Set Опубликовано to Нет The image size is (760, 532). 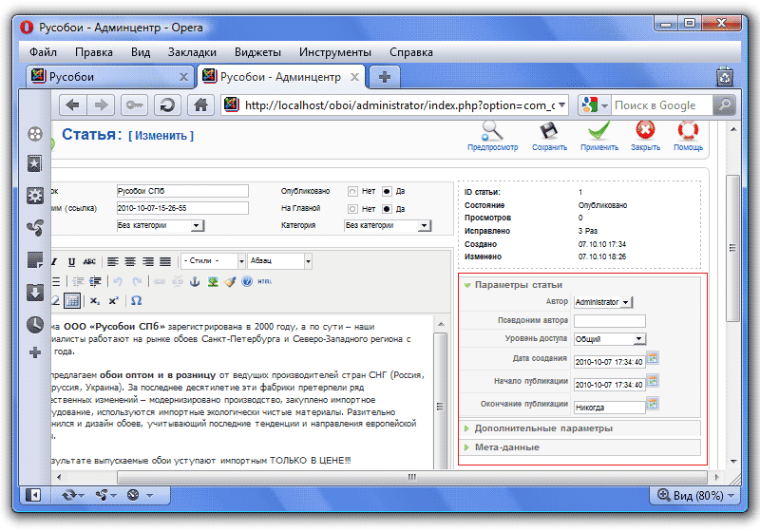tap(352, 190)
